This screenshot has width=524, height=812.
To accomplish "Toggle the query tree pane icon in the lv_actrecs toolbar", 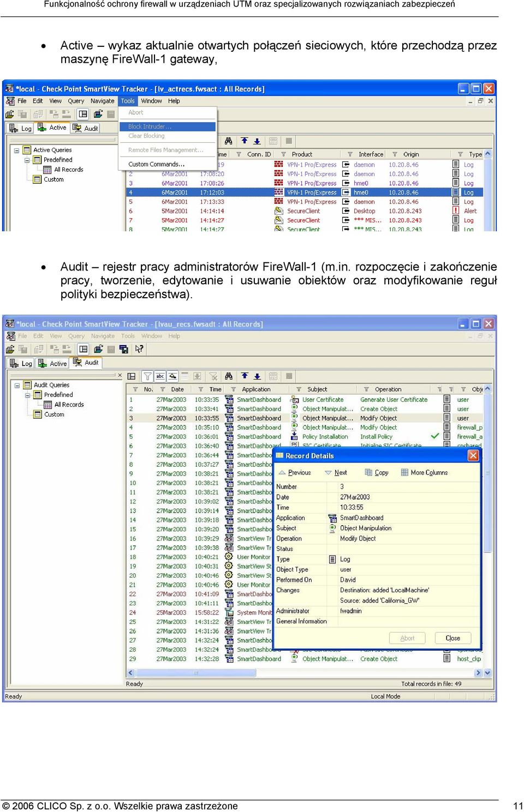I will pyautogui.click(x=83, y=114).
